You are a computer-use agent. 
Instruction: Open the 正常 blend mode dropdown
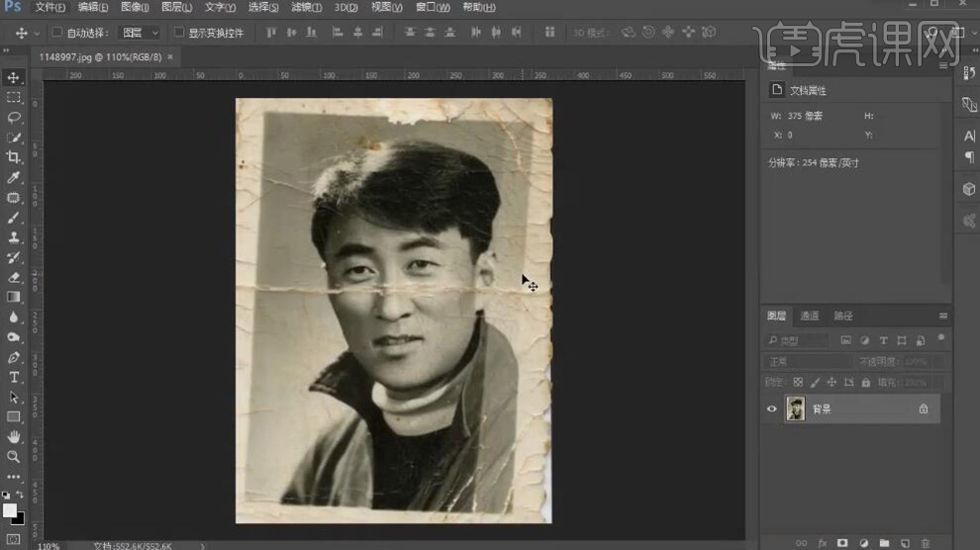click(x=808, y=361)
